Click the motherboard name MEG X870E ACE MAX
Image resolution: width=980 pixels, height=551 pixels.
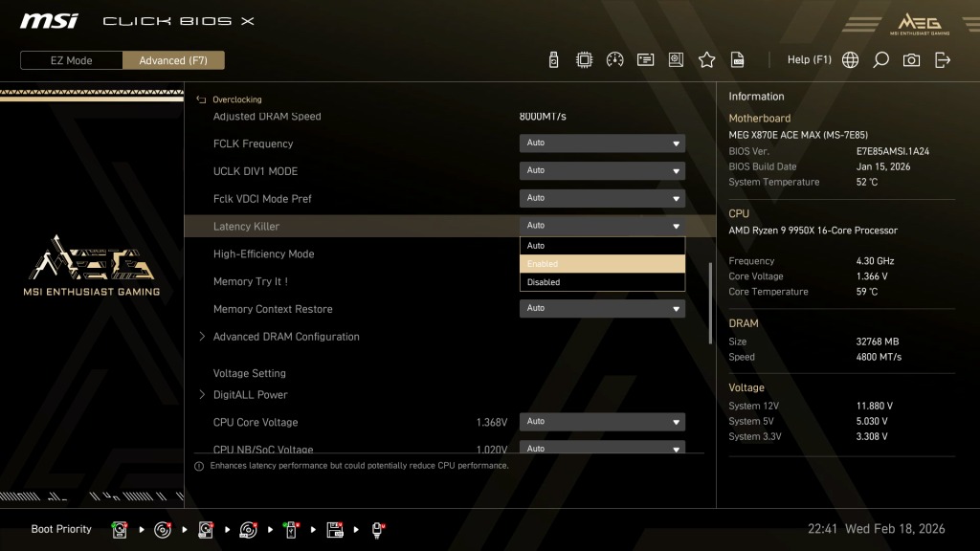[x=798, y=135]
